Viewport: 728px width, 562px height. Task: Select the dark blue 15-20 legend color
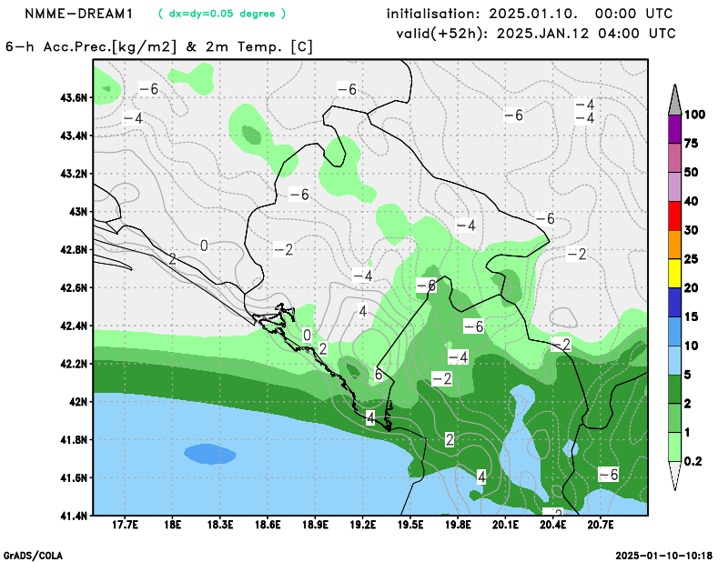click(x=674, y=303)
